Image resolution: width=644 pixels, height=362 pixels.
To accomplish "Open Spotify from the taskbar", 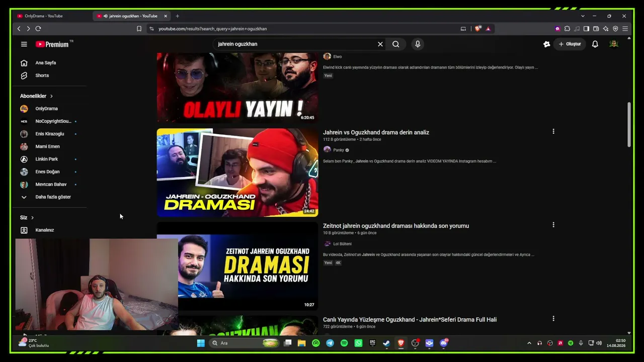I will click(x=344, y=343).
